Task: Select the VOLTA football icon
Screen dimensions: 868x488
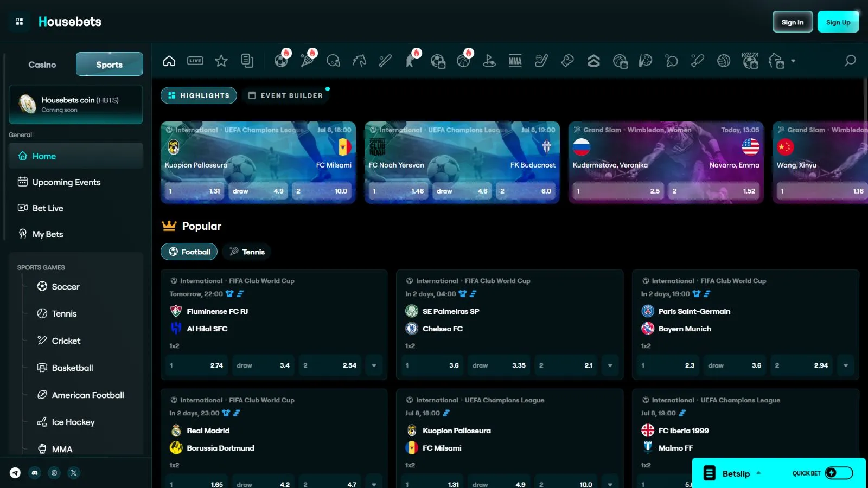Action: pyautogui.click(x=750, y=61)
